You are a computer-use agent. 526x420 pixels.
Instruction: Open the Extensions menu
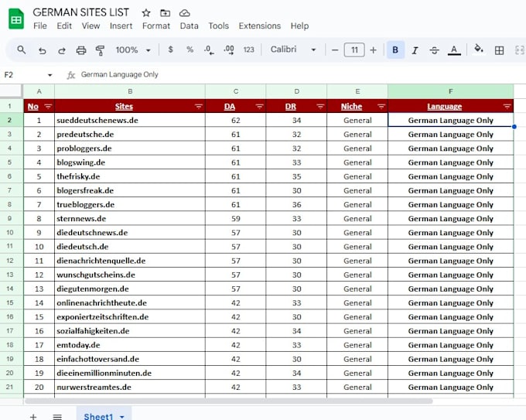point(260,26)
